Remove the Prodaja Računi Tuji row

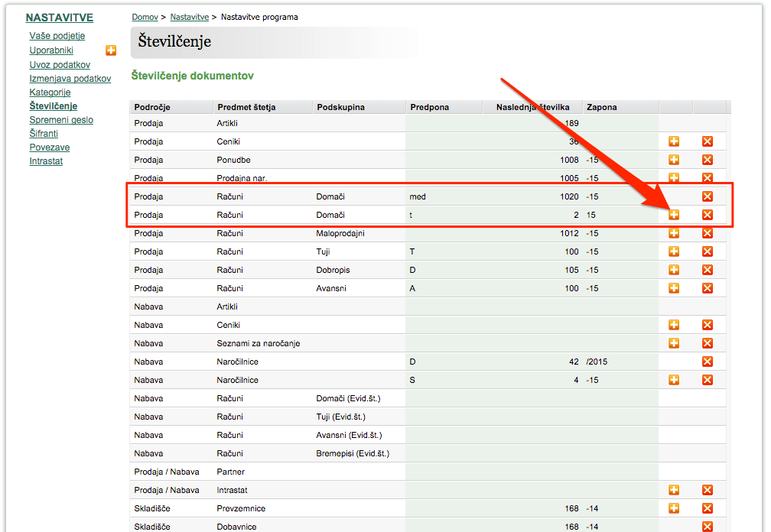point(707,251)
